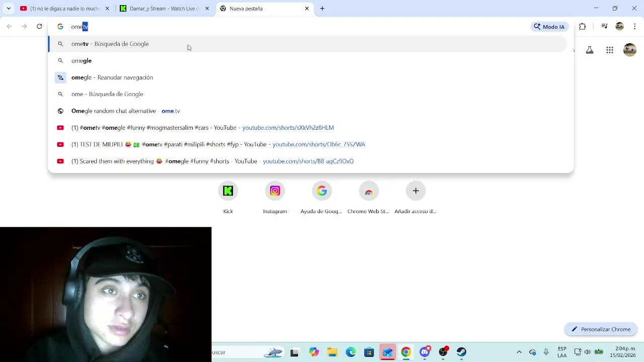Open Steam from the taskbar
This screenshot has height=362, width=644.
coord(461,352)
